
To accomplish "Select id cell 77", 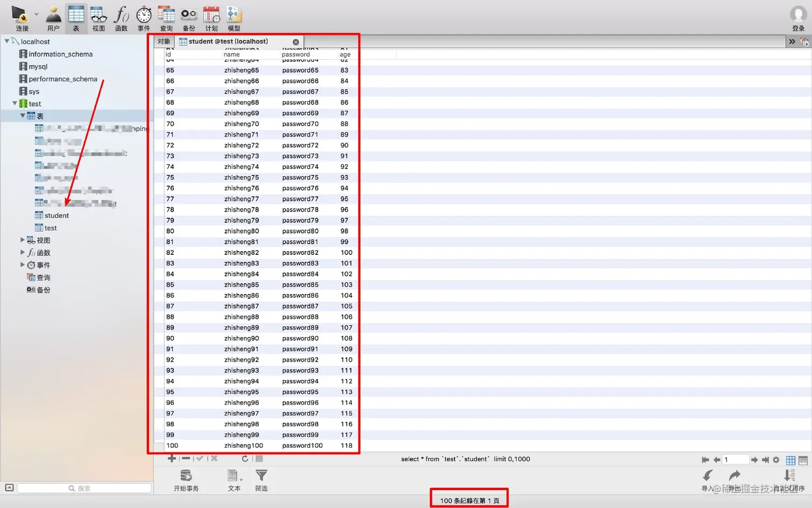I will pyautogui.click(x=170, y=199).
